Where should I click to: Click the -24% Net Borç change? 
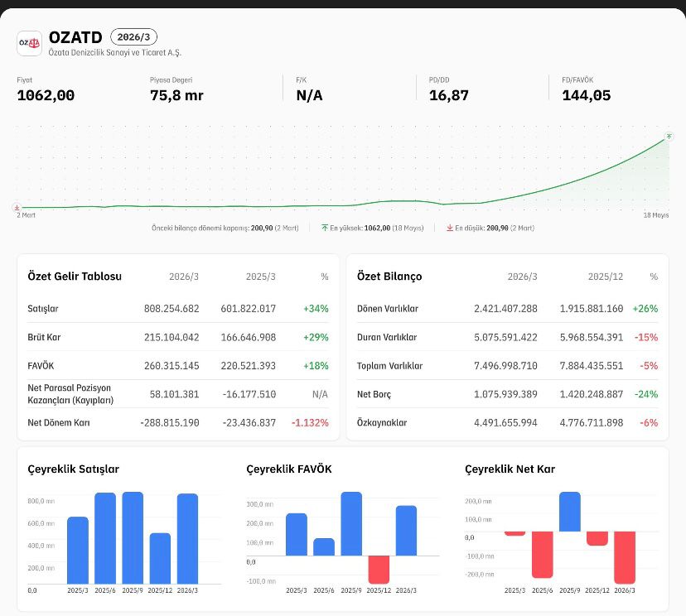[646, 394]
